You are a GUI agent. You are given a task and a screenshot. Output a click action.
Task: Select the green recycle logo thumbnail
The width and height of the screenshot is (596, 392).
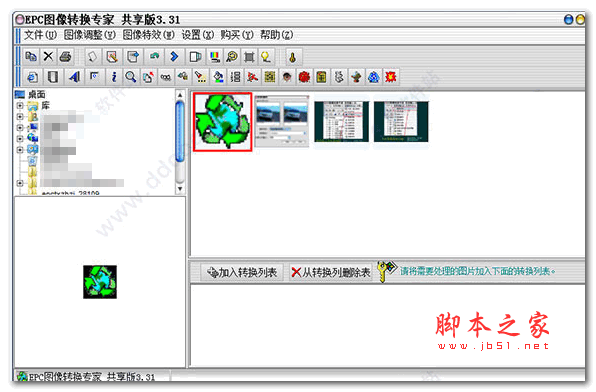(x=222, y=122)
